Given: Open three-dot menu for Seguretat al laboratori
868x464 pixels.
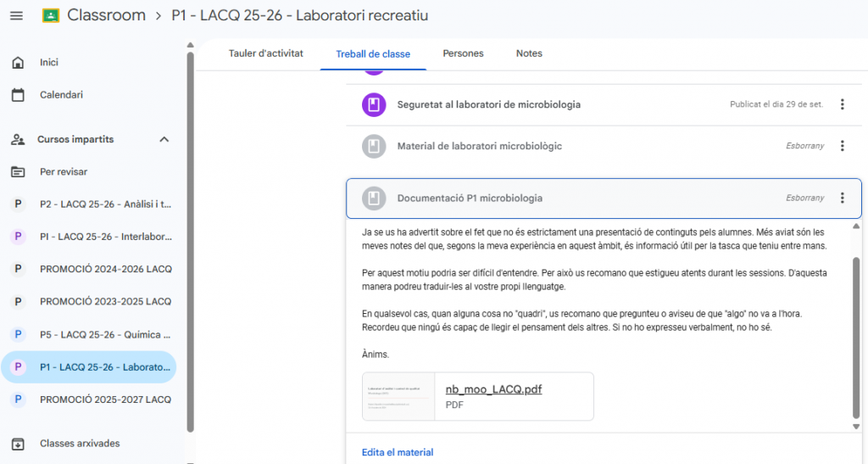Looking at the screenshot, I should tap(842, 104).
